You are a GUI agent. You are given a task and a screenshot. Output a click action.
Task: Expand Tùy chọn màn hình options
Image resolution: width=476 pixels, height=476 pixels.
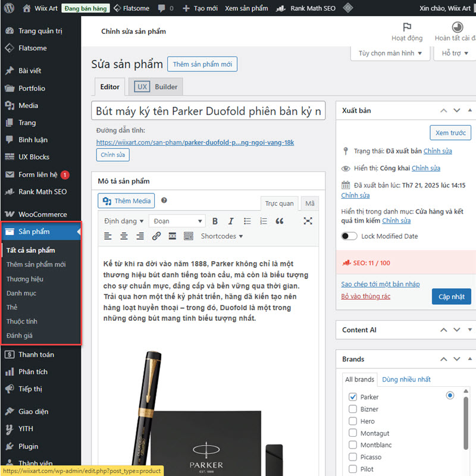tap(390, 54)
